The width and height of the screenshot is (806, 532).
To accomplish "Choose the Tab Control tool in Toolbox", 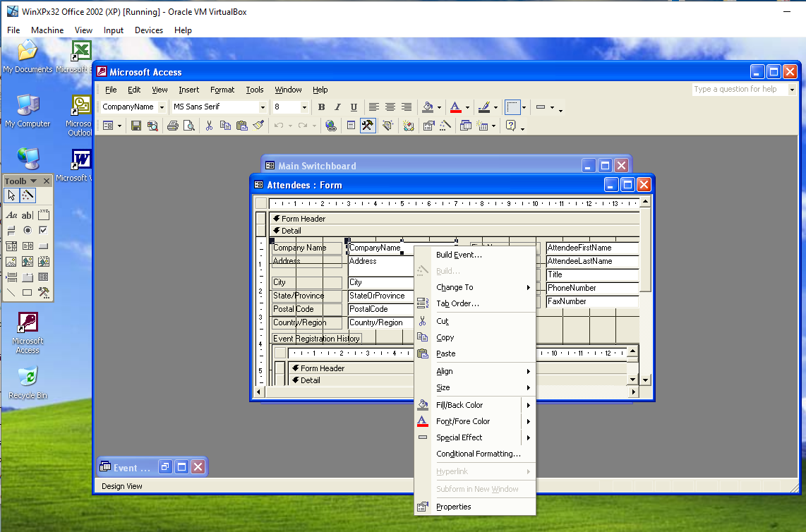I will click(x=28, y=277).
